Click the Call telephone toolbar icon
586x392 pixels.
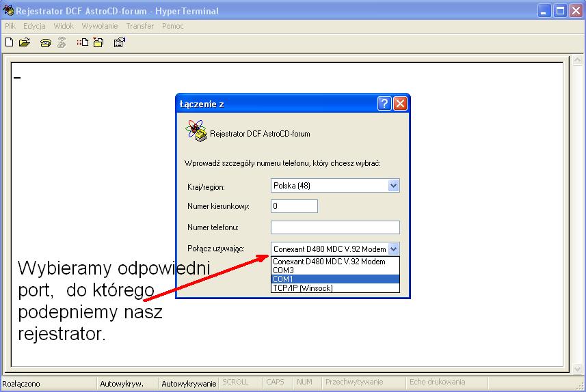(46, 43)
